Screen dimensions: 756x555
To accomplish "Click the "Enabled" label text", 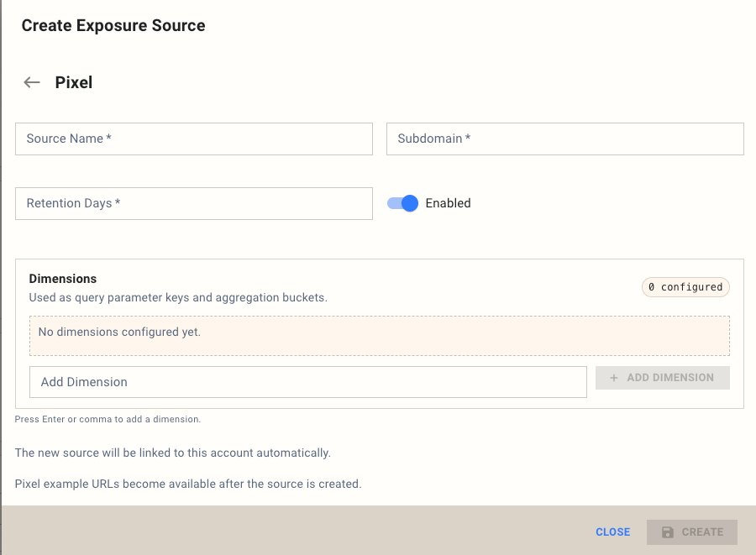I will [448, 203].
